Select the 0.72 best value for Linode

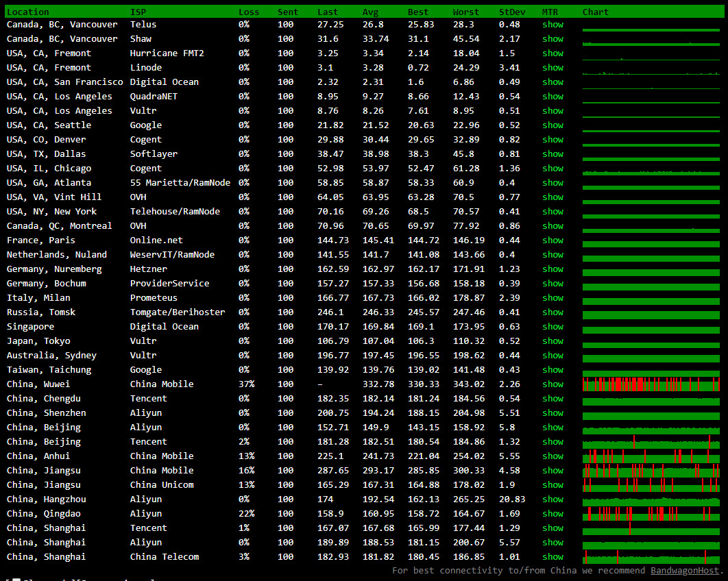(418, 68)
